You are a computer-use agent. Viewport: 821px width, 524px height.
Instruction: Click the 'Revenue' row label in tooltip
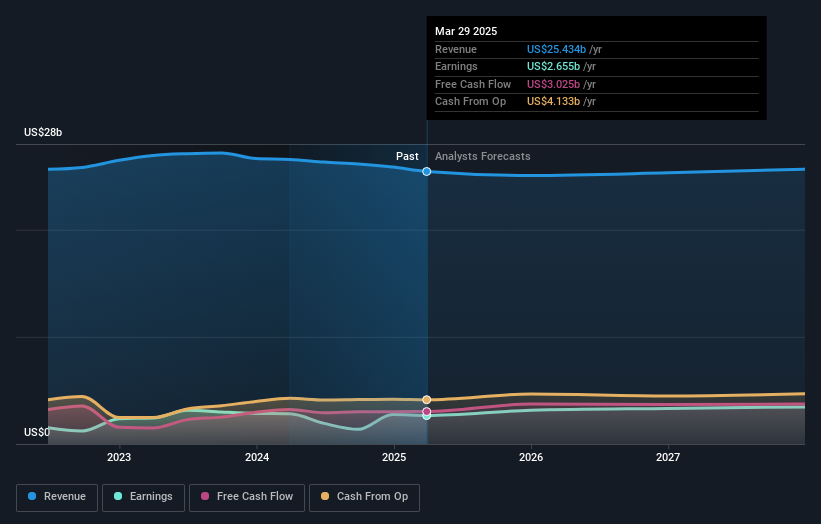(x=456, y=49)
